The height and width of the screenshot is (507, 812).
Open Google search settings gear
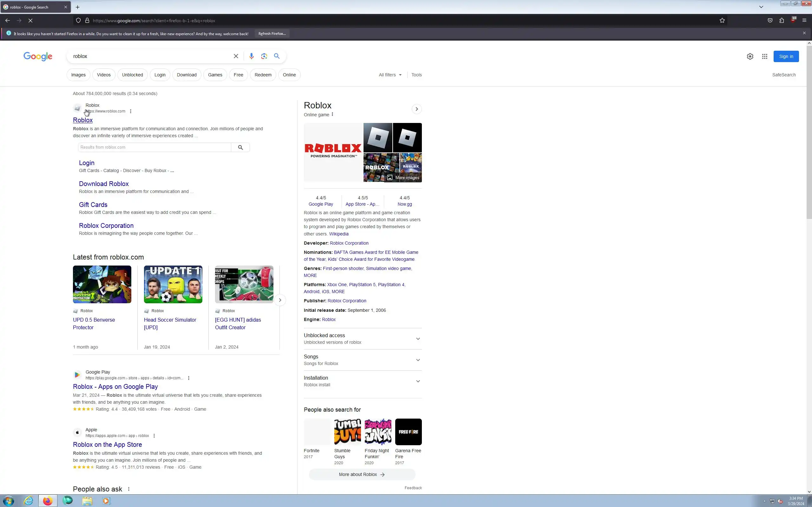point(750,56)
